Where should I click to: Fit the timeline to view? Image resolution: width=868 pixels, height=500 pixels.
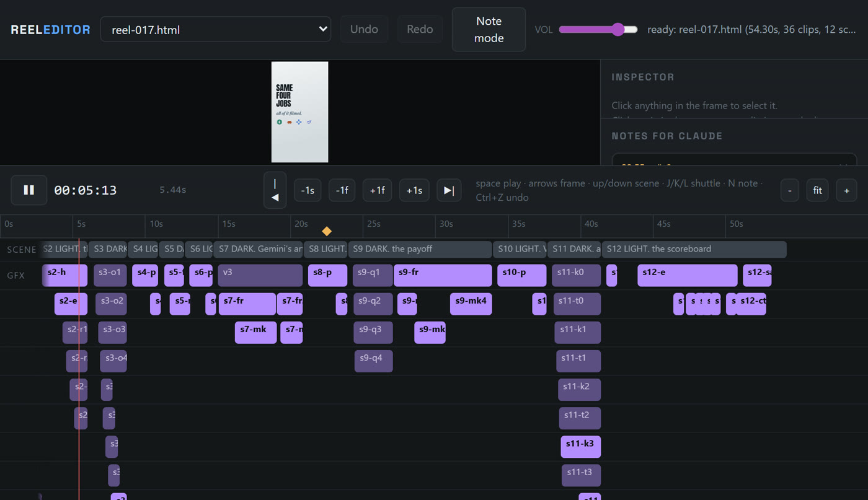[x=817, y=190]
